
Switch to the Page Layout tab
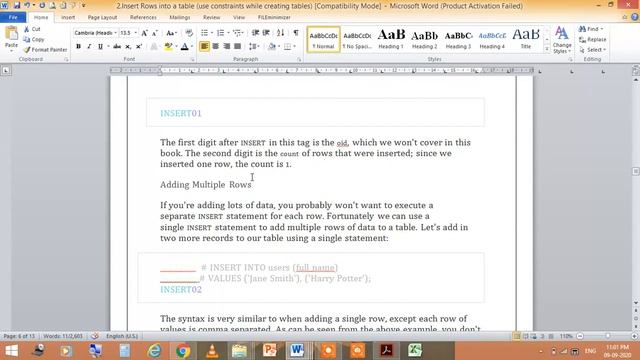pos(102,18)
